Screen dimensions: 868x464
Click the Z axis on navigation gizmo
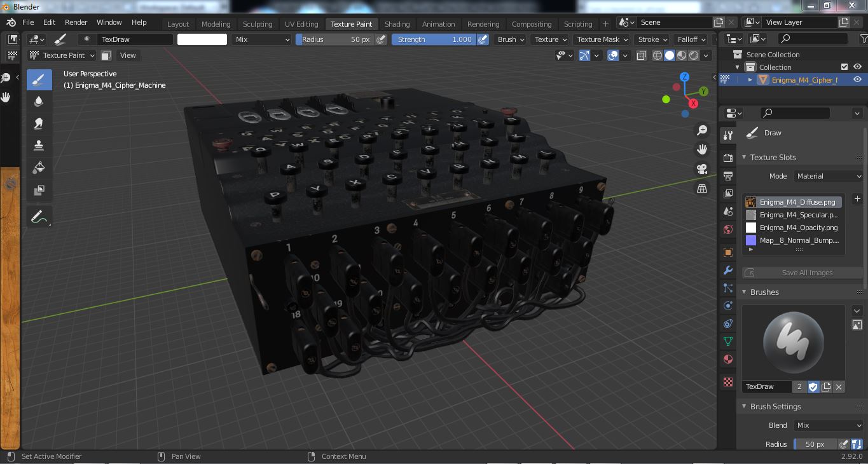[684, 77]
